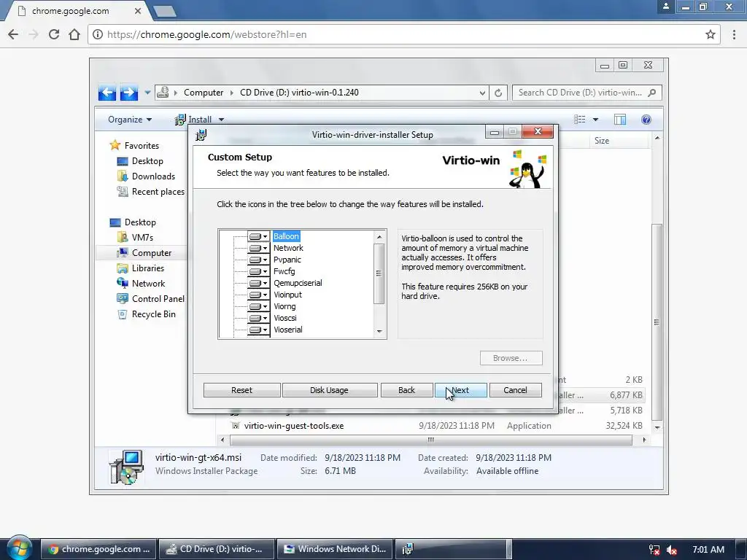Open Network in the Explorer navigation pane
The image size is (747, 560).
142,284
